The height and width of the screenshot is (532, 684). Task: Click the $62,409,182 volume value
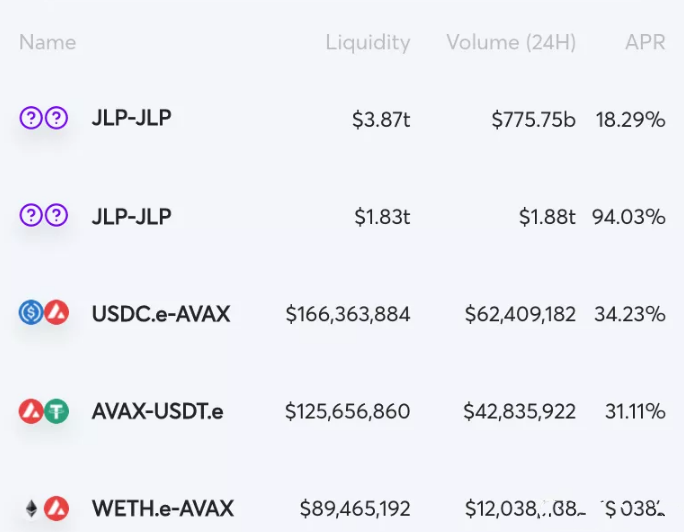(520, 314)
